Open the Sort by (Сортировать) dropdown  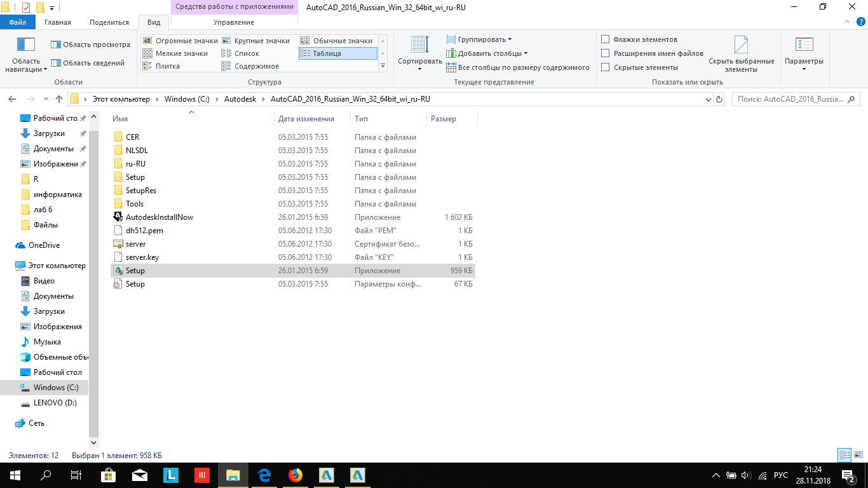[420, 53]
